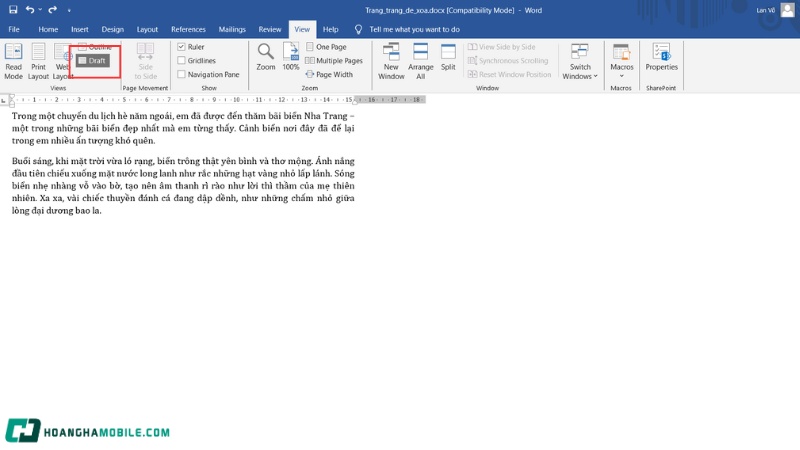Image resolution: width=800 pixels, height=450 pixels.
Task: Expand the Switch Windows dropdown
Action: 580,62
